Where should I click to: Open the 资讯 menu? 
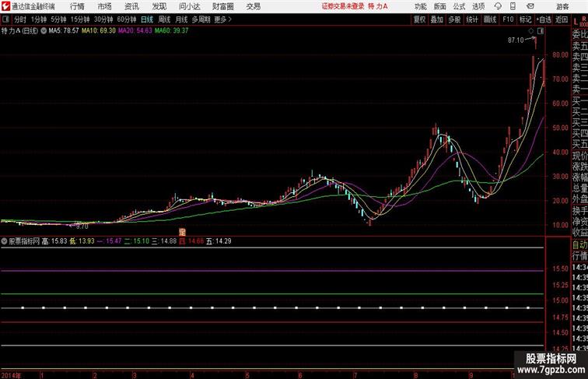131,6
